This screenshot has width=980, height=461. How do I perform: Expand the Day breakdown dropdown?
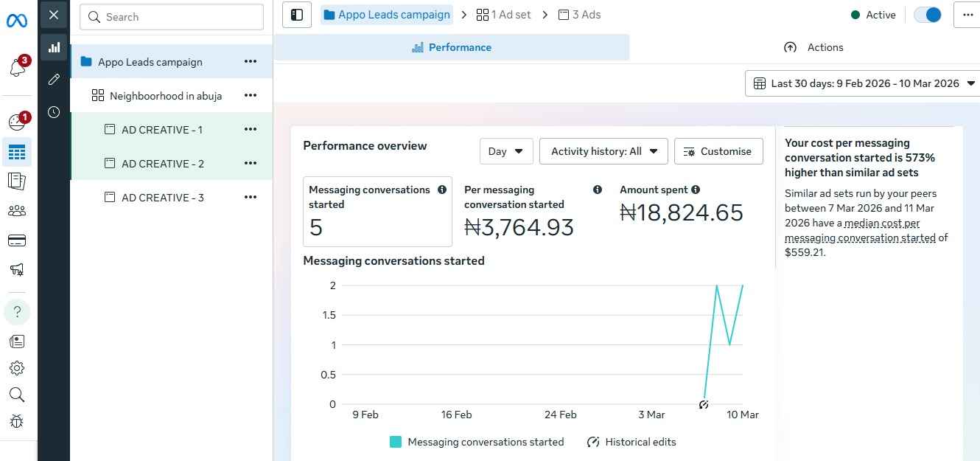tap(505, 151)
